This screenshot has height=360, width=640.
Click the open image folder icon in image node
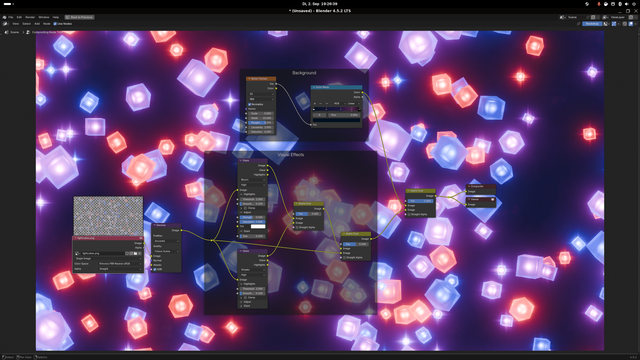pyautogui.click(x=136, y=253)
